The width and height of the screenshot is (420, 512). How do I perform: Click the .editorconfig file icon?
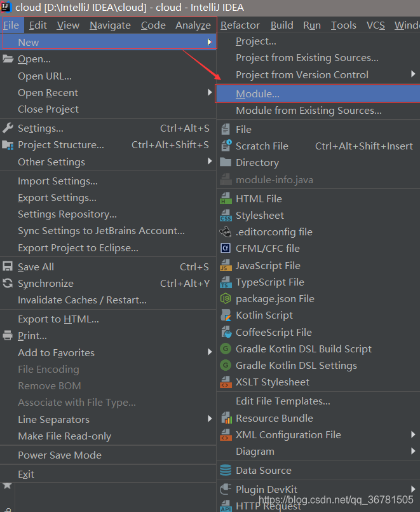(226, 232)
